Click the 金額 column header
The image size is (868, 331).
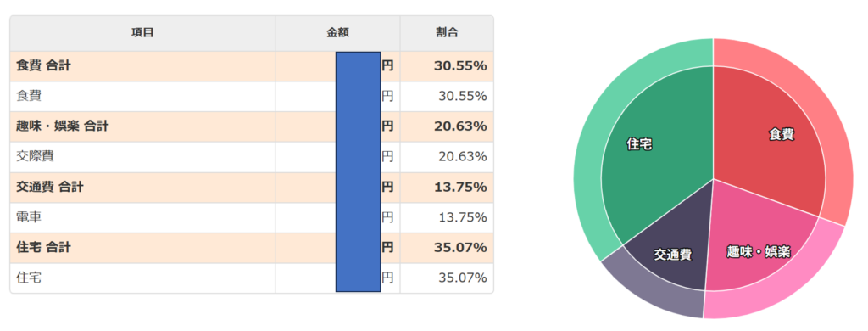pos(337,33)
